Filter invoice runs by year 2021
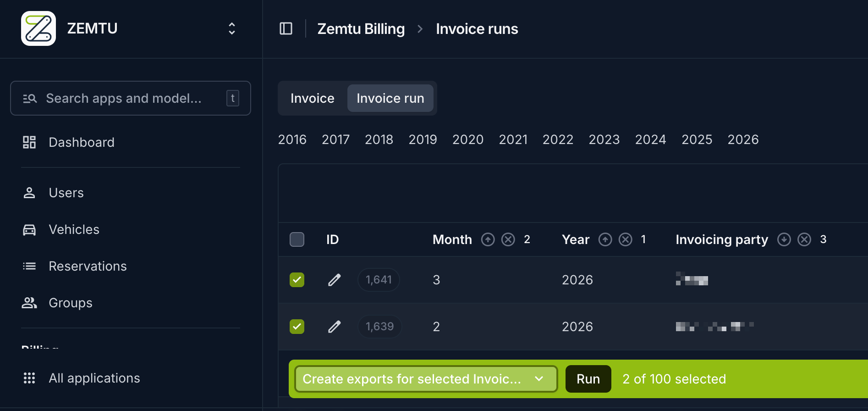The height and width of the screenshot is (411, 868). tap(513, 139)
